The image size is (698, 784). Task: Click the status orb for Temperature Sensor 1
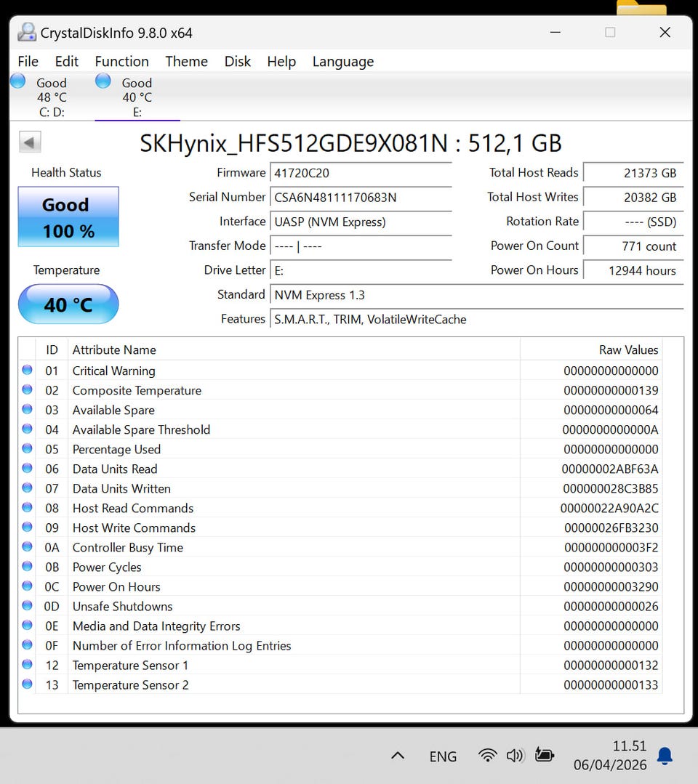click(x=27, y=665)
